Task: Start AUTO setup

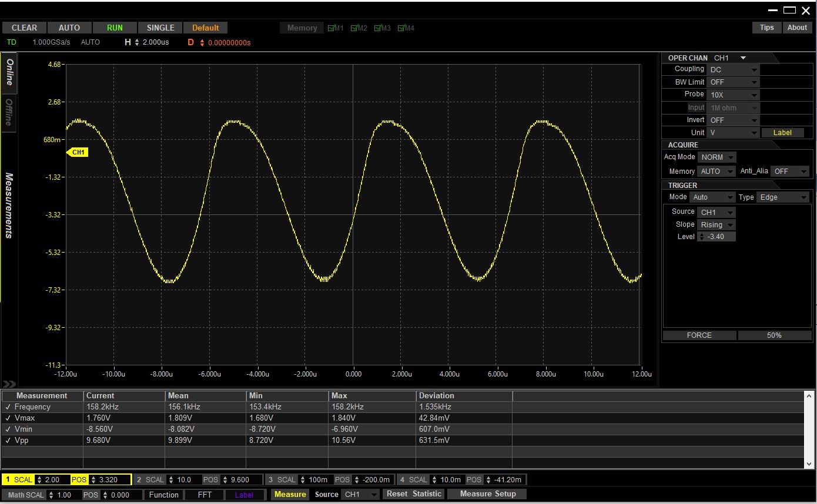Action: click(69, 28)
